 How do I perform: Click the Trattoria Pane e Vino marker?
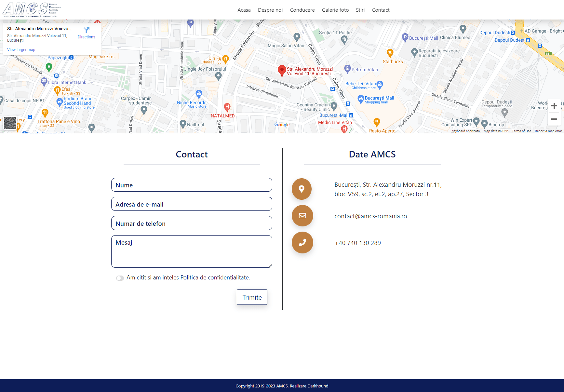click(x=45, y=114)
